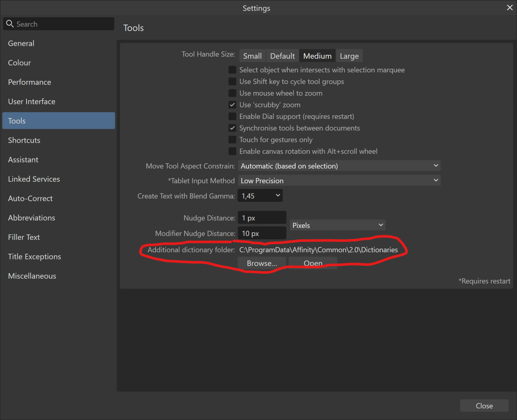This screenshot has height=420, width=517.
Task: Click the Close button at bottom right
Action: (484, 406)
